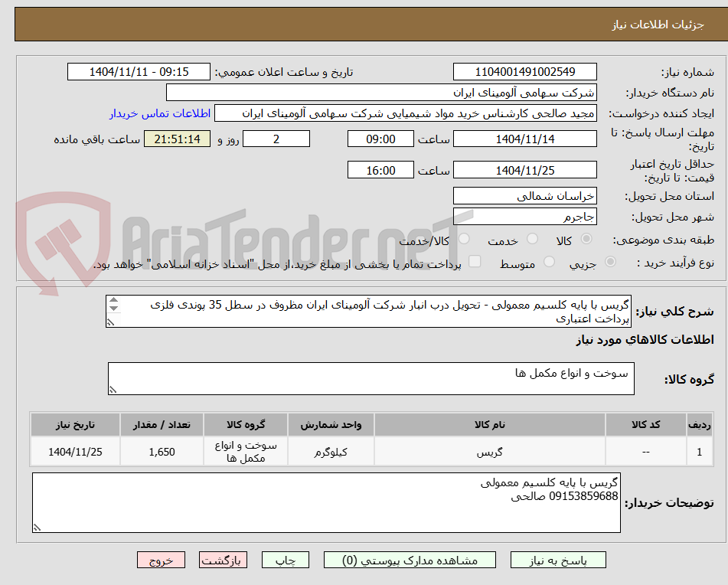This screenshot has width=728, height=585.
Task: Click the province field خراسان شمالی
Action: tap(524, 196)
